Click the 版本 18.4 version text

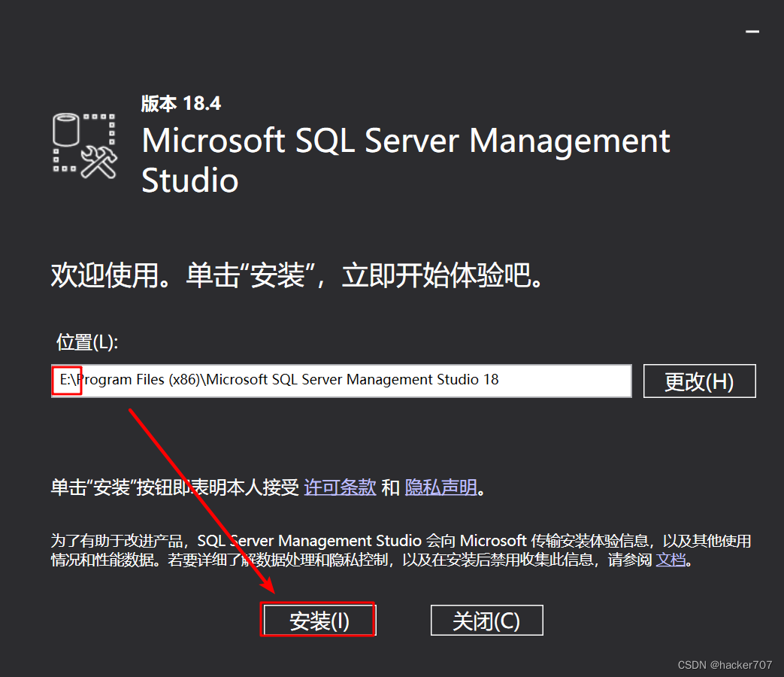coord(181,104)
